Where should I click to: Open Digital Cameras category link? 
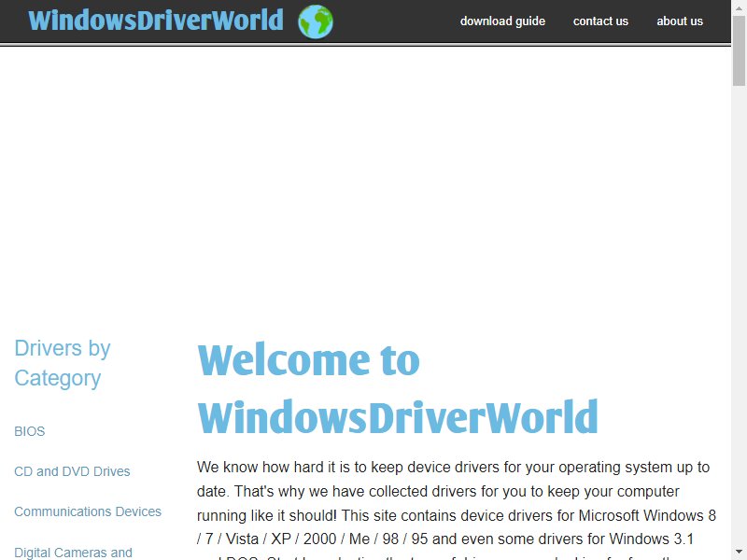point(74,553)
